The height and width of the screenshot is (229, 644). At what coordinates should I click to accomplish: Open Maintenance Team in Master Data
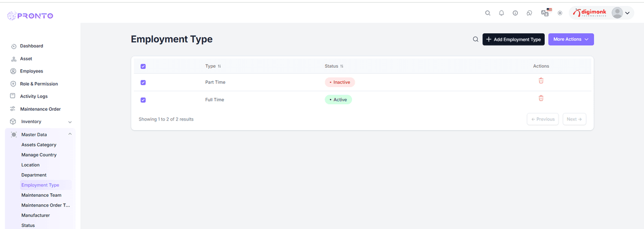click(x=41, y=195)
